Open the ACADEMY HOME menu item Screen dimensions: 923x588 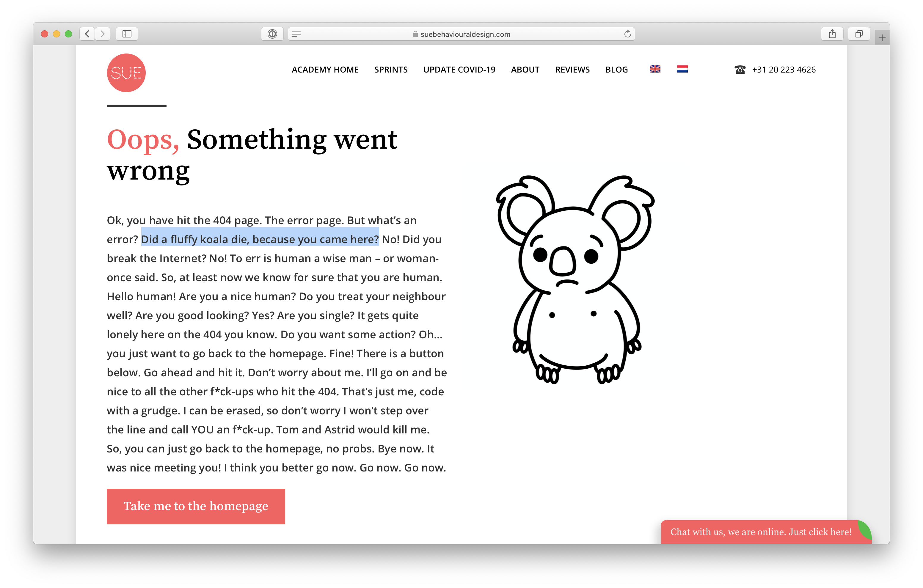[x=325, y=69]
